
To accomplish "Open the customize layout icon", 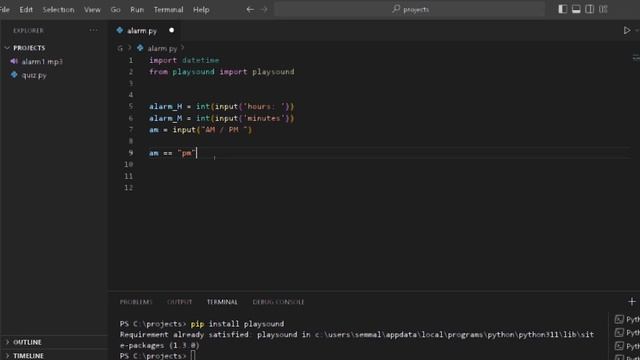I will [x=603, y=9].
